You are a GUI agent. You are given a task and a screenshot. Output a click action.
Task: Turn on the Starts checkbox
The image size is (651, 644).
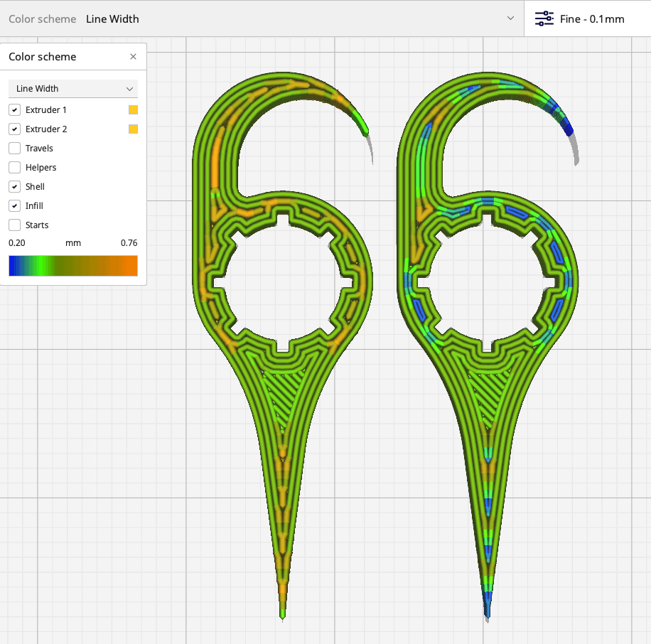(x=14, y=225)
